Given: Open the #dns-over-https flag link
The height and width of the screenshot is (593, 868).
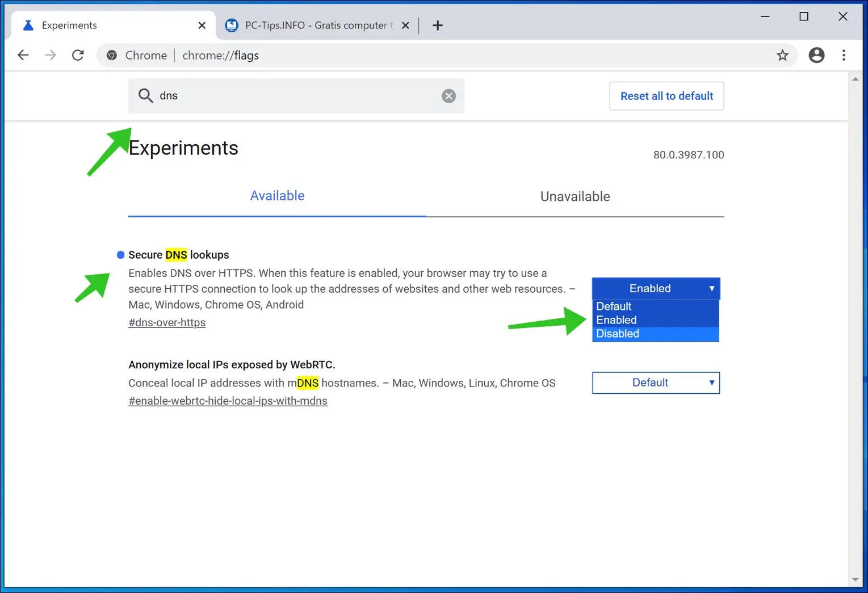Looking at the screenshot, I should [x=167, y=322].
